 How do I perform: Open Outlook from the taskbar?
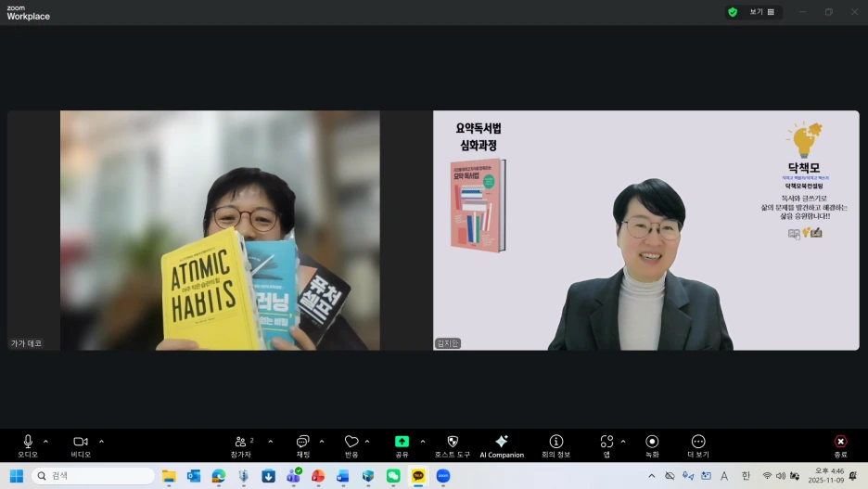(x=194, y=476)
